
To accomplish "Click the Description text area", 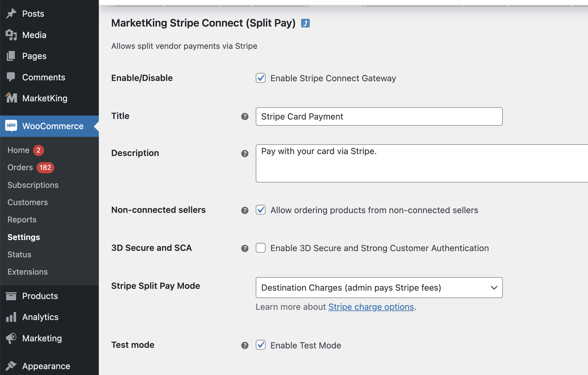I will 422,163.
